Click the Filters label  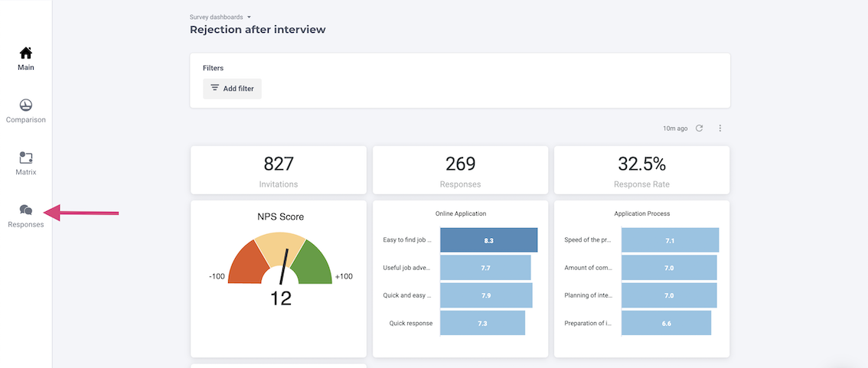click(213, 68)
